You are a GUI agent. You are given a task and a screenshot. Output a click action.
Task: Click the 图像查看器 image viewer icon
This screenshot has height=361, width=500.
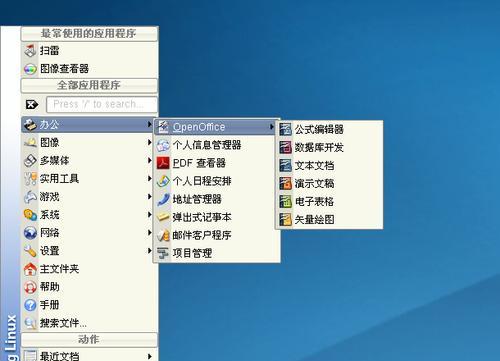coord(30,69)
